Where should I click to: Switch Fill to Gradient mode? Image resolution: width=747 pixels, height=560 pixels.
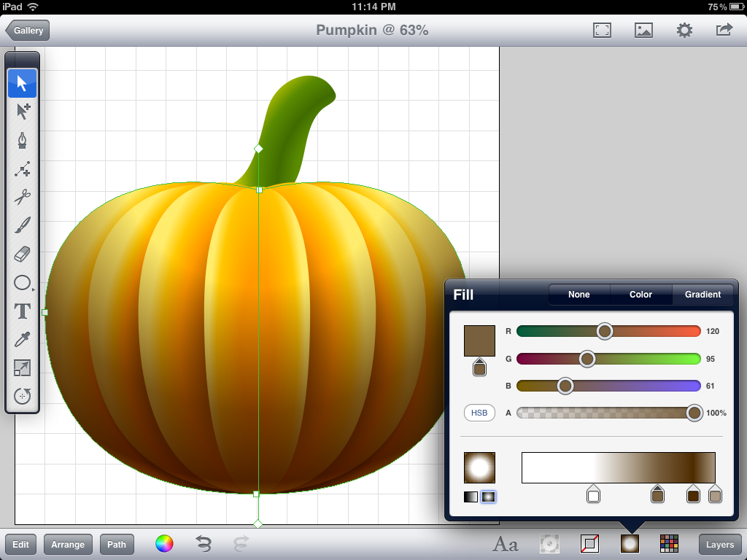(x=701, y=295)
